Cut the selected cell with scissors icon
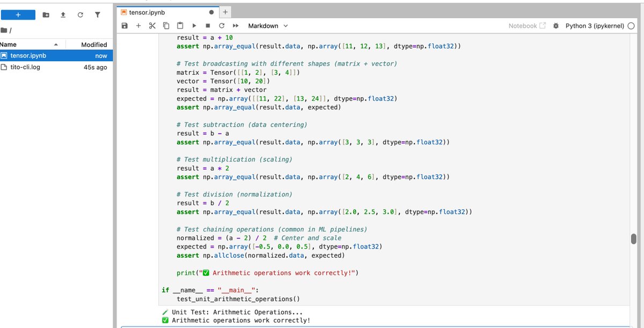The image size is (644, 328). click(152, 26)
